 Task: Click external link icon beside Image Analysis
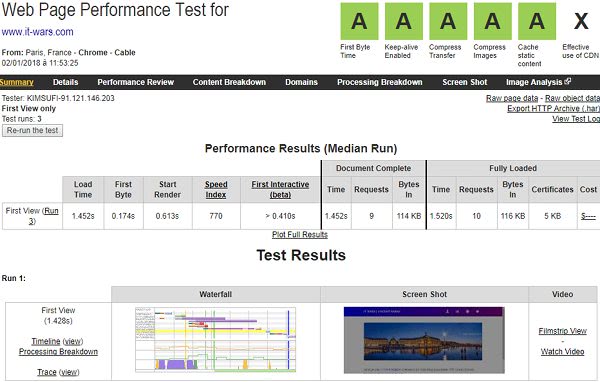click(568, 81)
